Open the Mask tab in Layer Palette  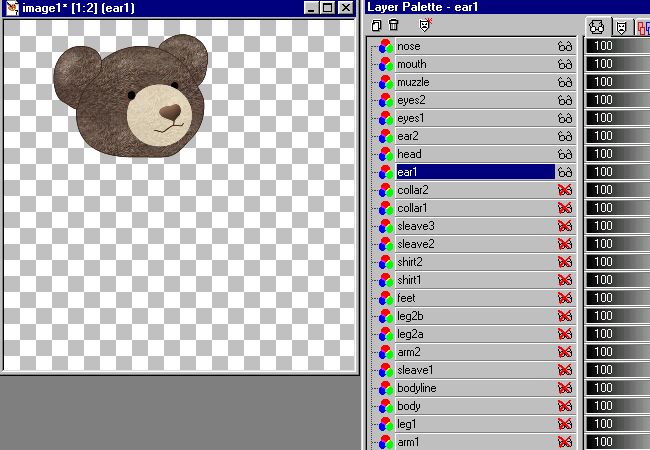(621, 26)
